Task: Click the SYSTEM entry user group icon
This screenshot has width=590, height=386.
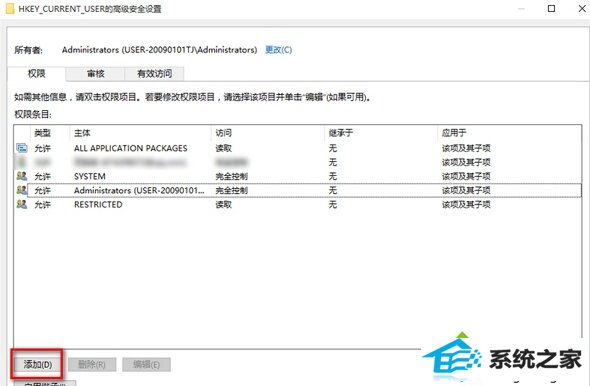Action: [22, 176]
